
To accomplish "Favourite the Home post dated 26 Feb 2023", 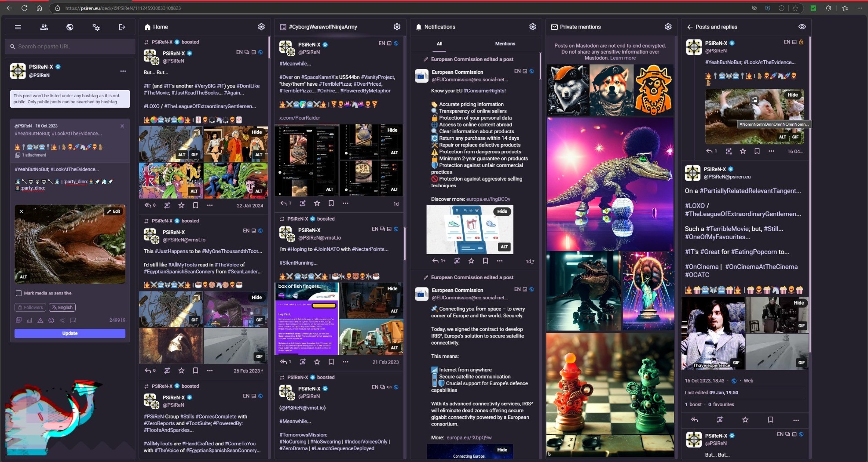I will coord(181,371).
